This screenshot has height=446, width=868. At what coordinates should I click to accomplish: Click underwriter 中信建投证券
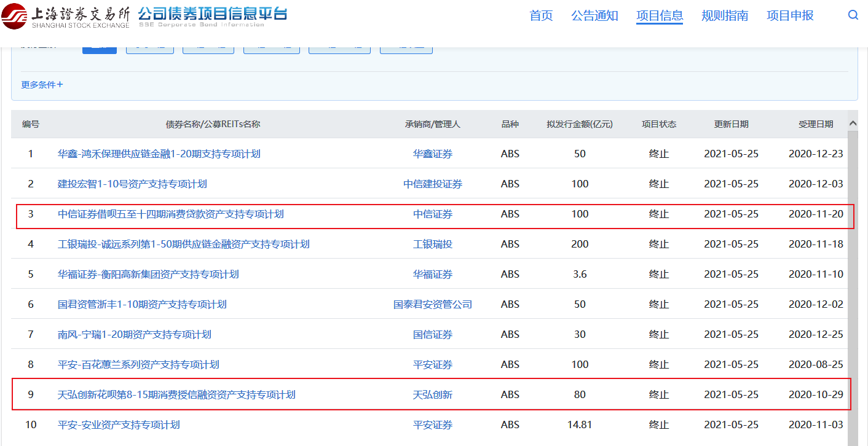click(x=433, y=184)
